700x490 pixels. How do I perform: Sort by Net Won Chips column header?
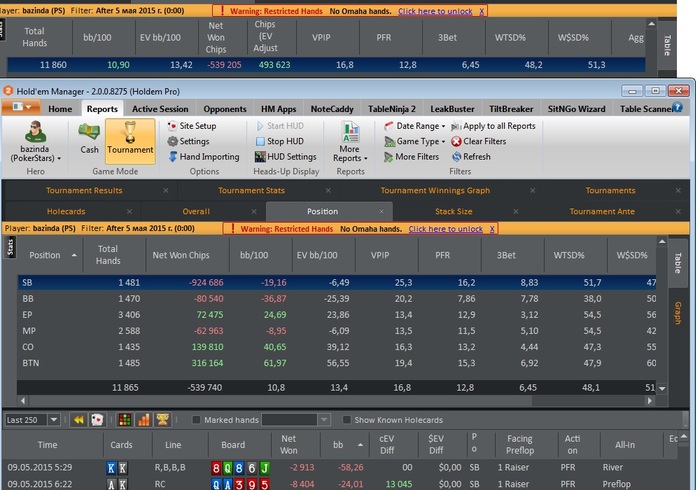[187, 255]
